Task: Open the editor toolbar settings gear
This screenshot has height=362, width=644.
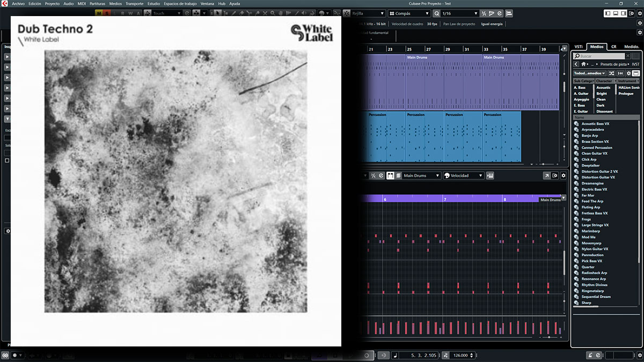Action: 563,175
